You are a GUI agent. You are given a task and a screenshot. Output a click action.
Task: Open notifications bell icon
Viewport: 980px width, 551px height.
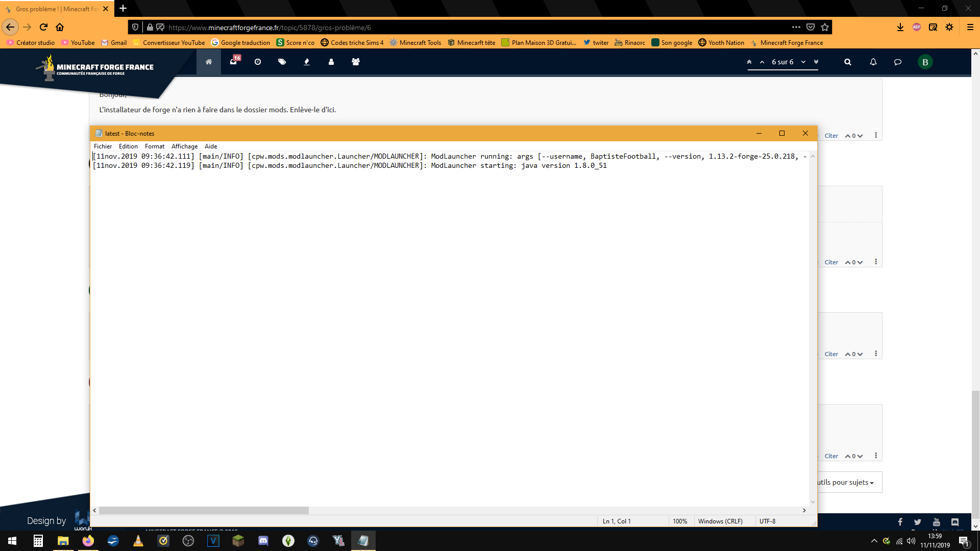pyautogui.click(x=873, y=62)
